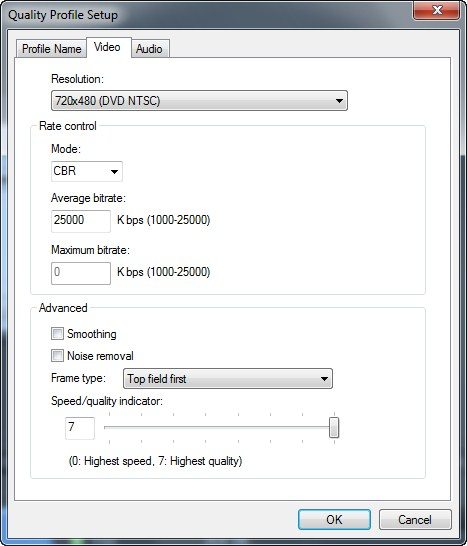The image size is (467, 546).
Task: Click the Average bitrate input field
Action: [x=81, y=221]
